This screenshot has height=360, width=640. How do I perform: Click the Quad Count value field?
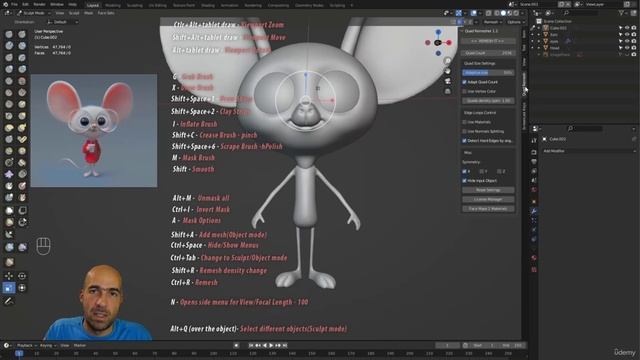tap(488, 53)
